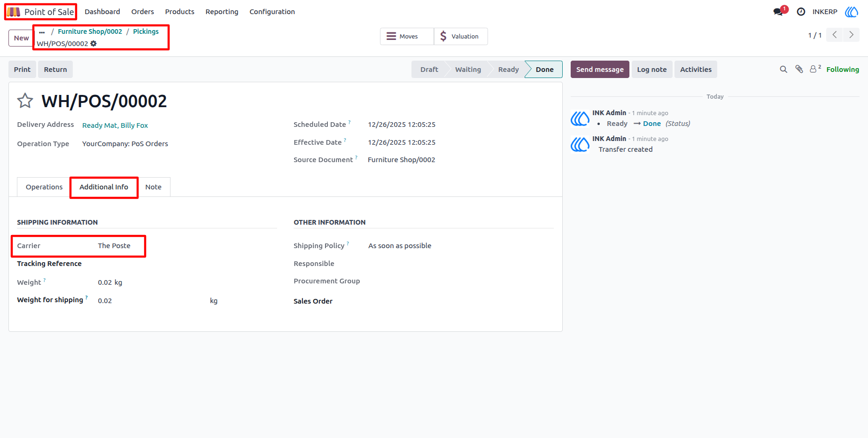Click the Activities button
Screen dimensions: 868x438
coord(696,70)
